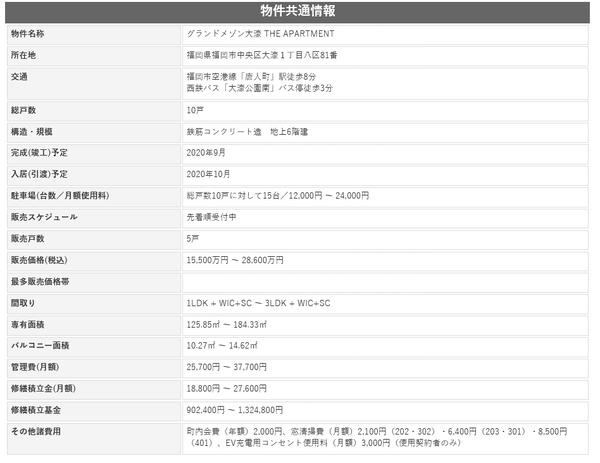Click the 間取り floor plan value

coord(258,303)
